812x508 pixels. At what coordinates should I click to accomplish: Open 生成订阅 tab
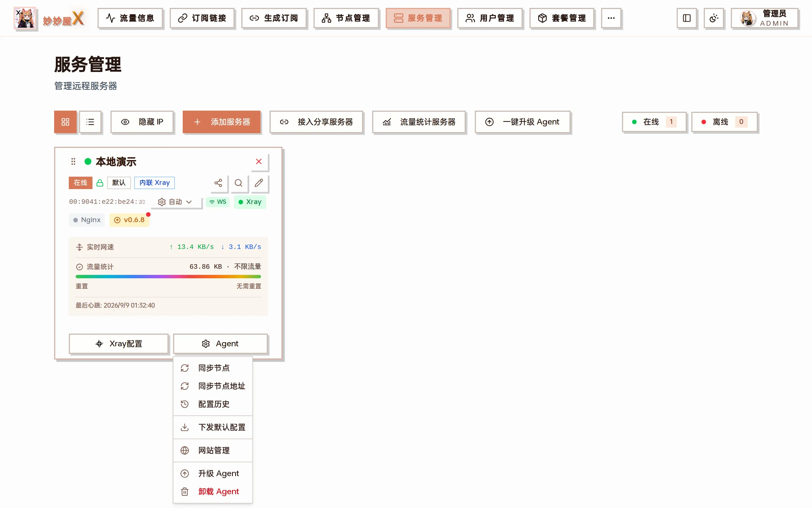pos(274,18)
